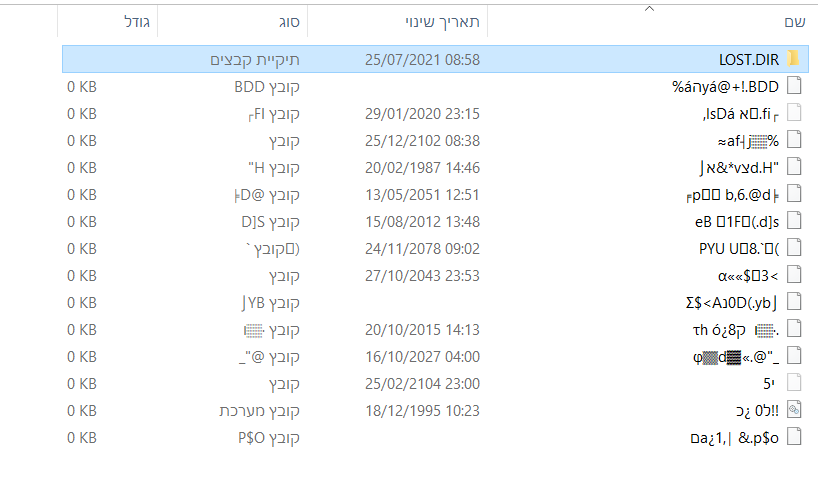Click the קובץ H" type cell
818x492 pixels.
coord(274,167)
